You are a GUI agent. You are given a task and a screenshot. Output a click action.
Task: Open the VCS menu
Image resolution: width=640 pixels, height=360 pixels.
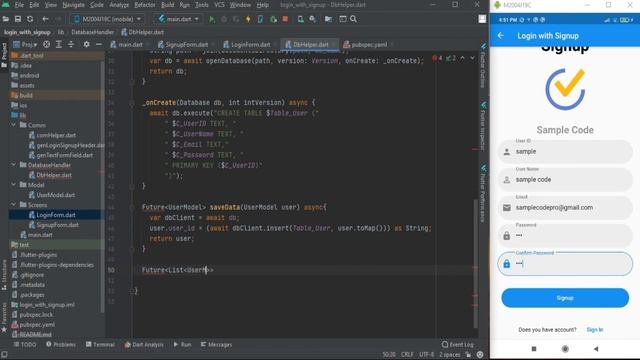[219, 5]
